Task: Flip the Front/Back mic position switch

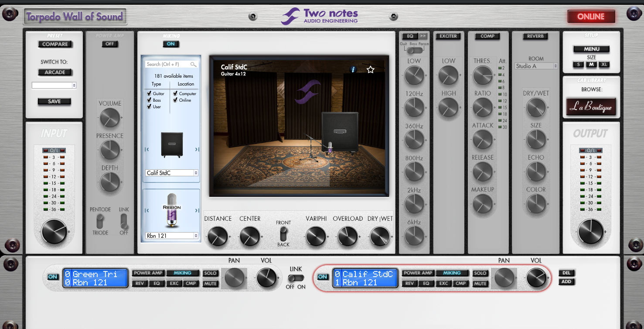Action: (x=283, y=233)
